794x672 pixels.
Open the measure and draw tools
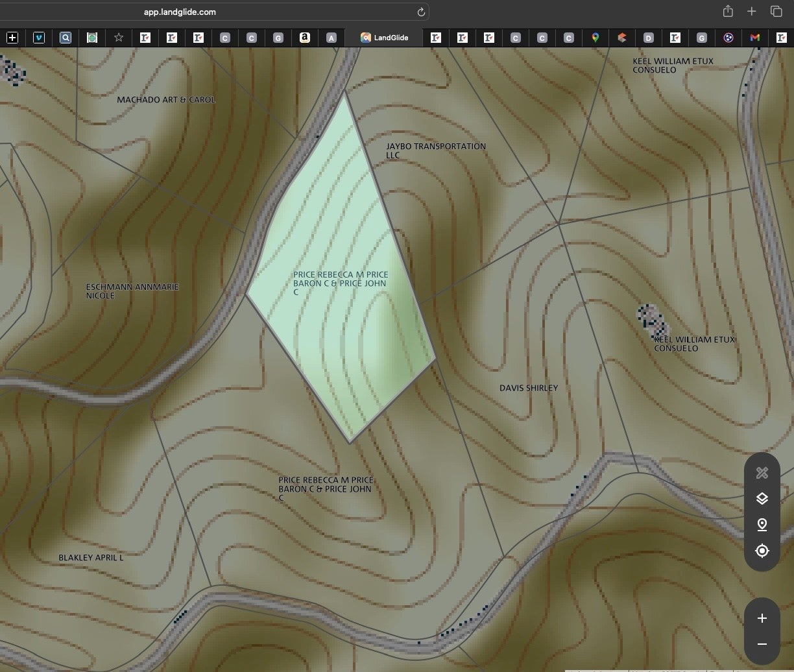(x=762, y=473)
